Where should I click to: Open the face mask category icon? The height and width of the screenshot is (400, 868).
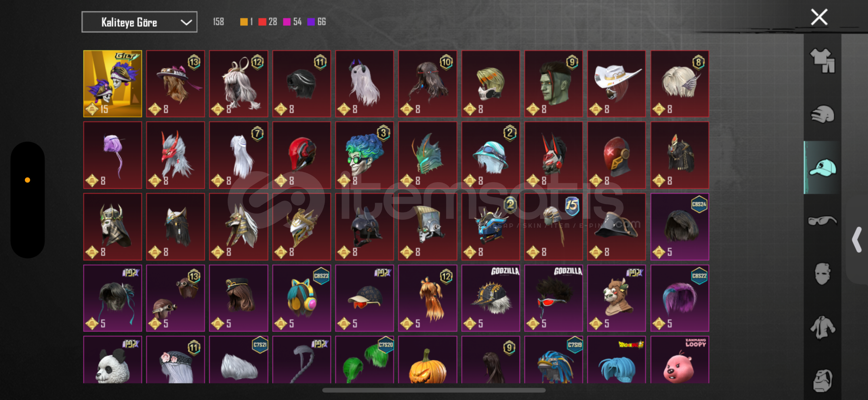(822, 274)
